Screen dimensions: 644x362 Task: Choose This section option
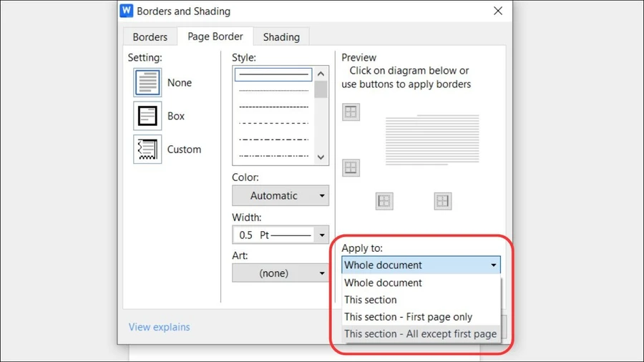421,300
